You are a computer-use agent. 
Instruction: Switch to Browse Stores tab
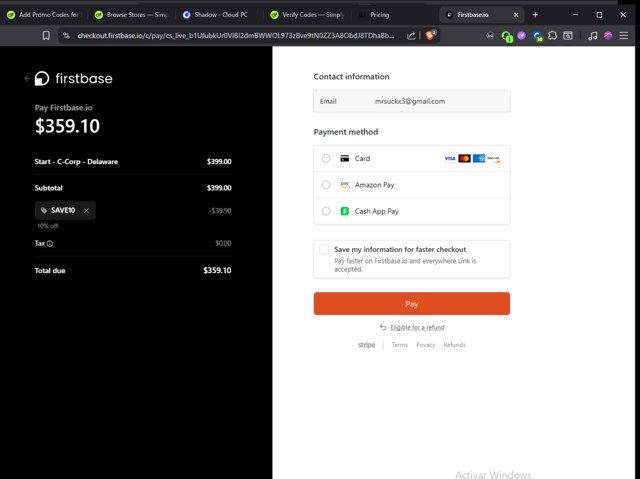point(133,15)
